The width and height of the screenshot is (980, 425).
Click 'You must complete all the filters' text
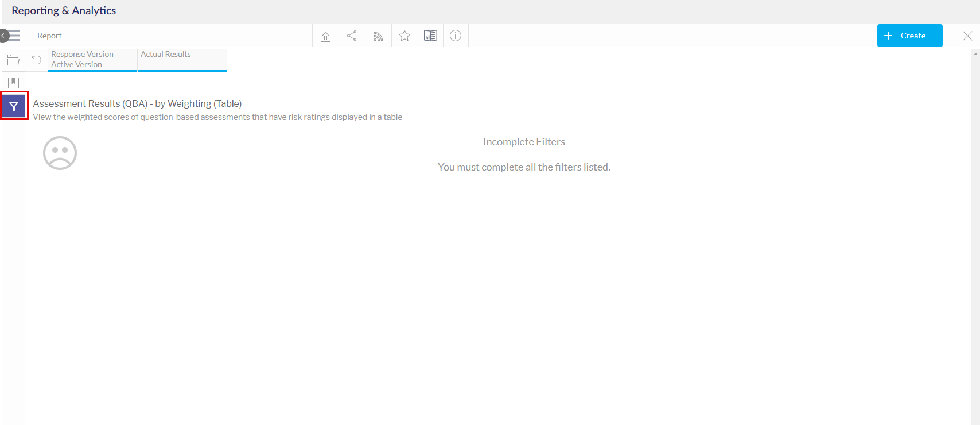click(x=524, y=167)
